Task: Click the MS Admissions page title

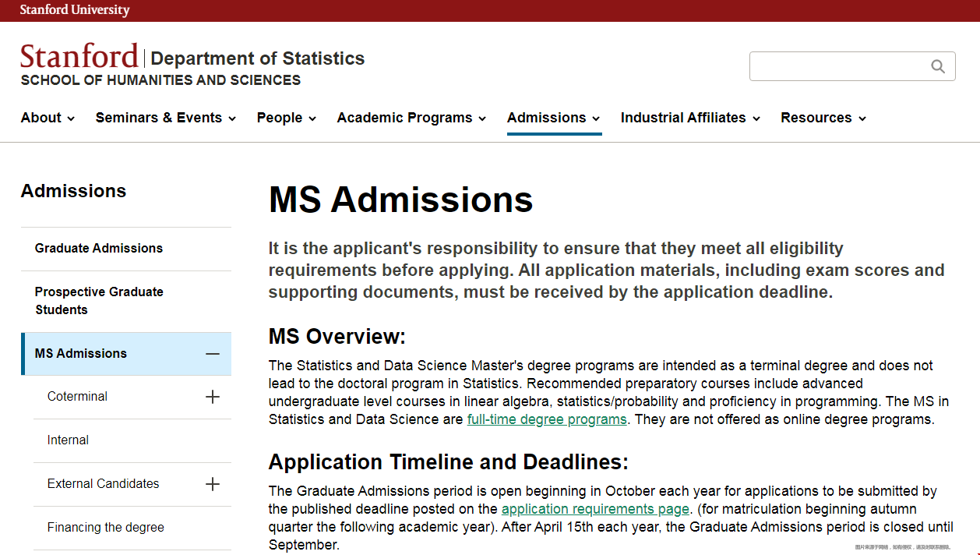Action: tap(401, 200)
